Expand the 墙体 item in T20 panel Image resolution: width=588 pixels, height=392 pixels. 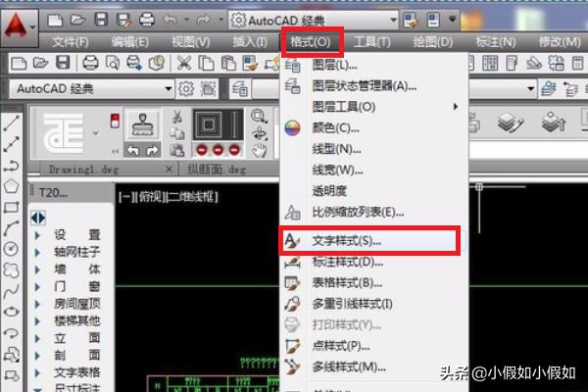coord(37,269)
